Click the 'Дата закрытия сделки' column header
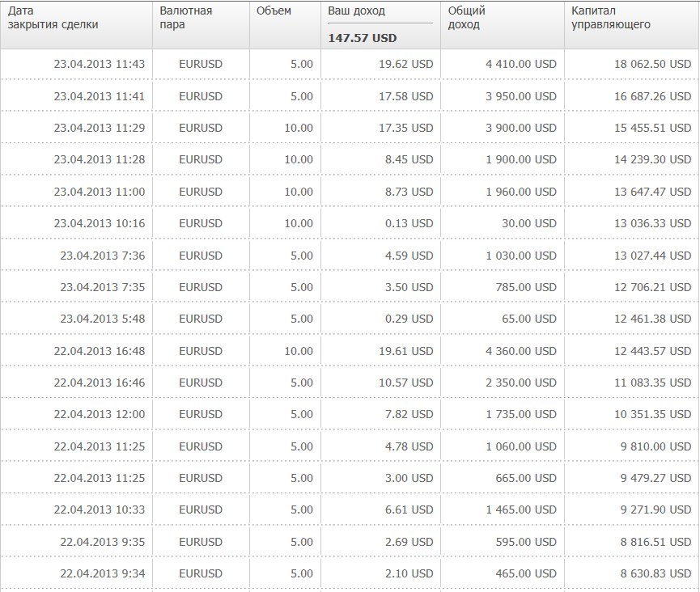Image resolution: width=700 pixels, height=592 pixels. (x=53, y=18)
